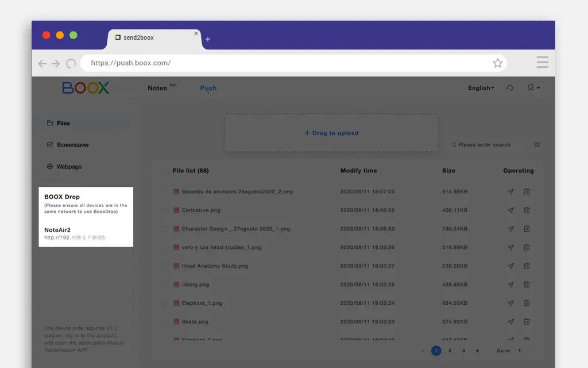Bookmark this page with the star icon
The image size is (588, 368).
click(x=497, y=63)
